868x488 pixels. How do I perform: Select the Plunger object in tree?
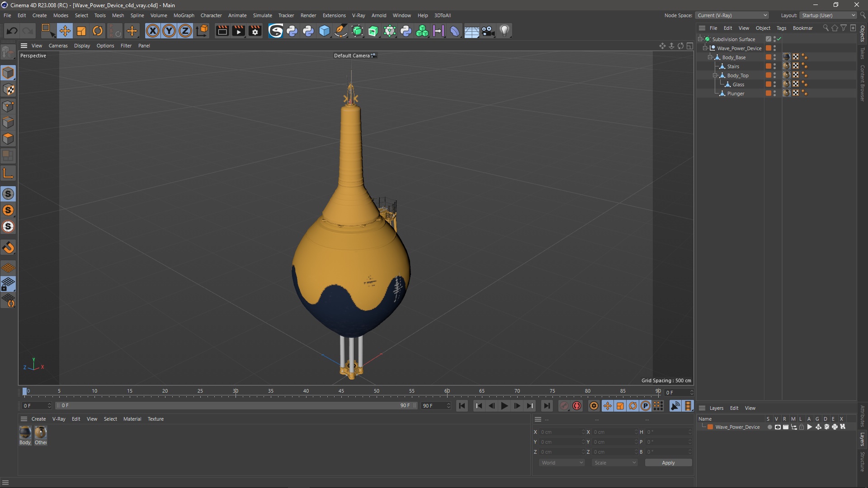click(736, 94)
